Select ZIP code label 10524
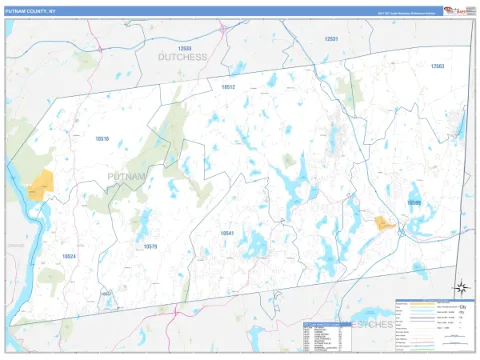The image size is (480, 360). pos(69,256)
